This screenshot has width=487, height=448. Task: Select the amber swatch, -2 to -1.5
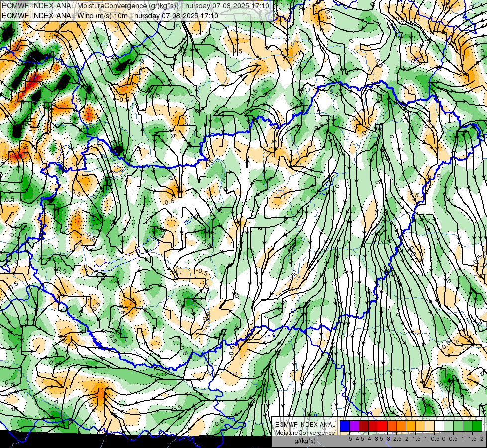click(411, 426)
